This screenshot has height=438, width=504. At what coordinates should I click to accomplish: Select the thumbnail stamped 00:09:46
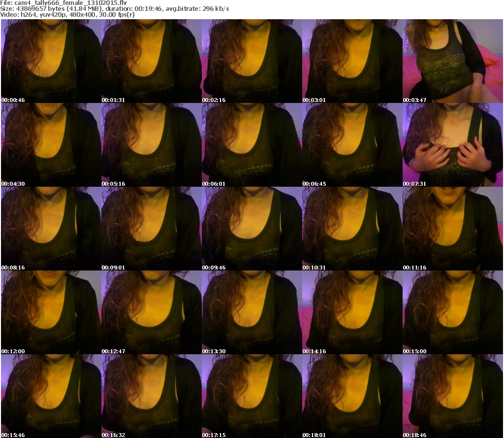click(x=252, y=229)
